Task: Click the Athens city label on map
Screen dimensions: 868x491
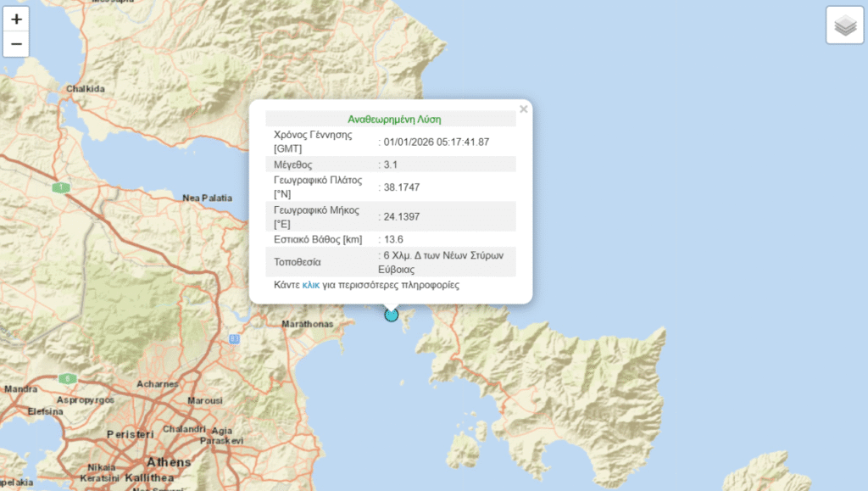Action: [x=169, y=462]
